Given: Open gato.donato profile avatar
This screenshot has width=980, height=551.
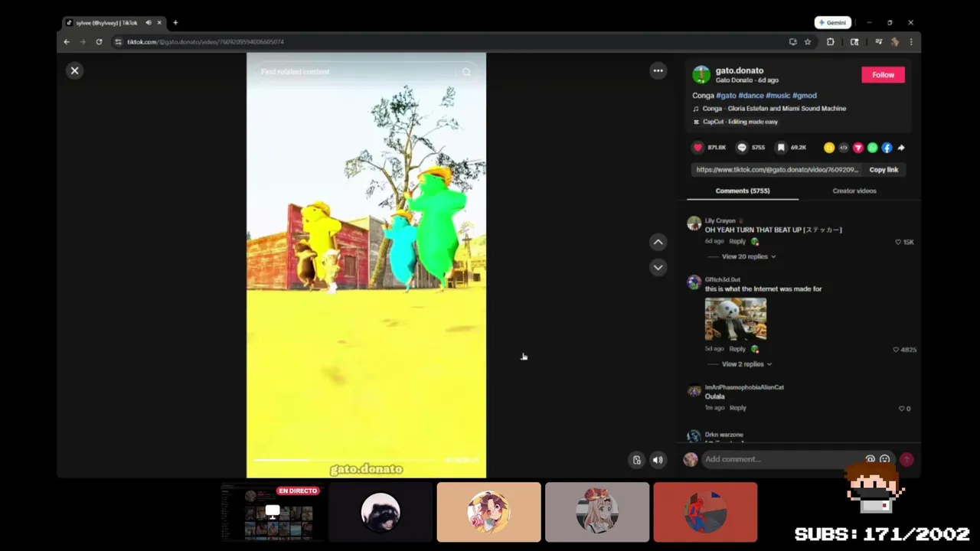Looking at the screenshot, I should 701,74.
